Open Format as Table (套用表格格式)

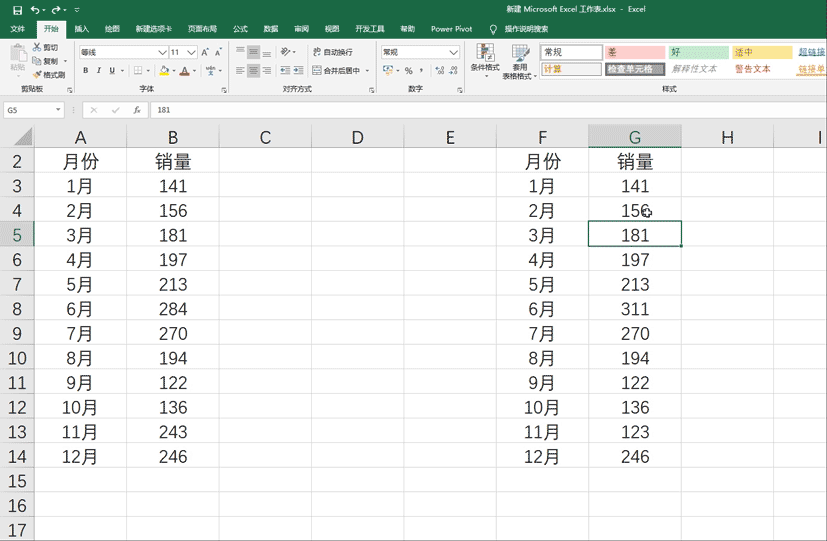[520, 62]
